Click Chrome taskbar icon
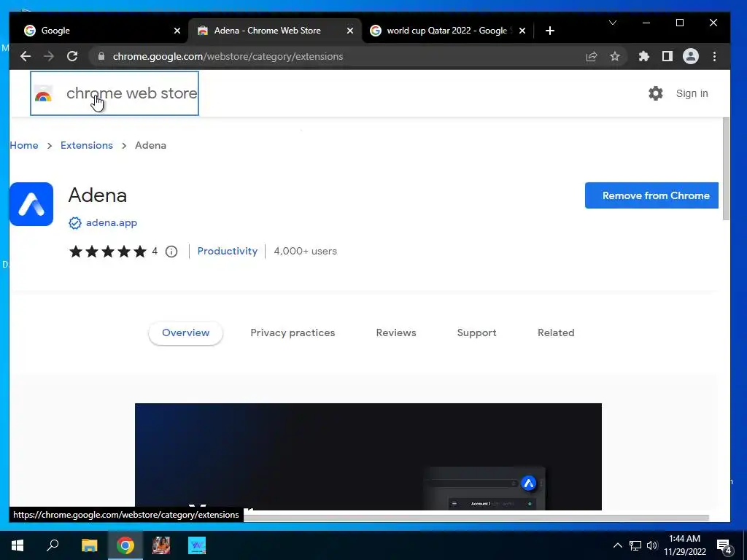The image size is (747, 560). pyautogui.click(x=125, y=545)
